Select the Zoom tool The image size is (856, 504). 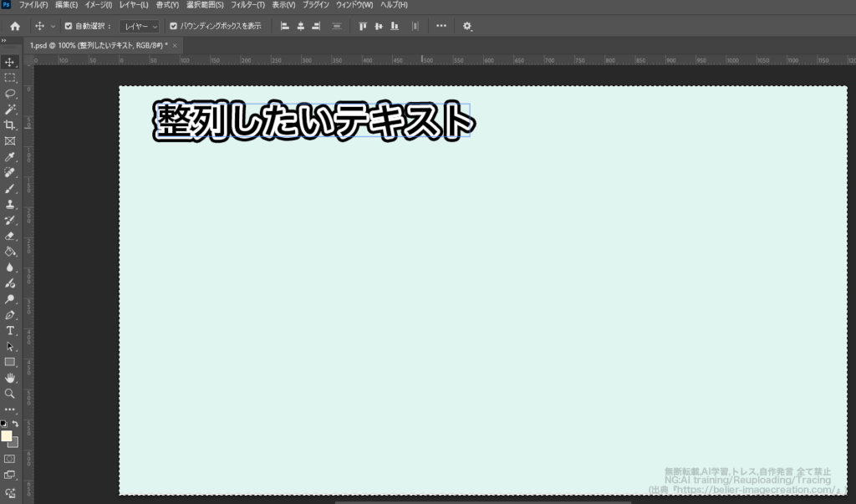(10, 393)
